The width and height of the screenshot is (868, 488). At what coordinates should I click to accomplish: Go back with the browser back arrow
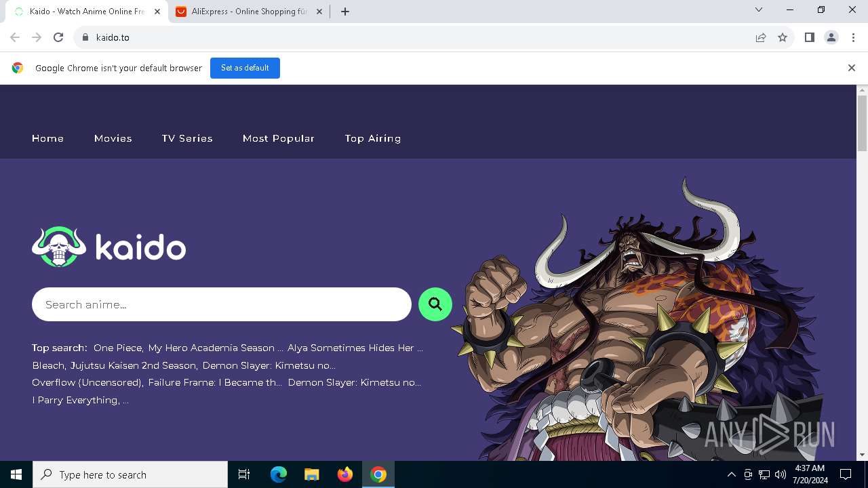[x=15, y=37]
